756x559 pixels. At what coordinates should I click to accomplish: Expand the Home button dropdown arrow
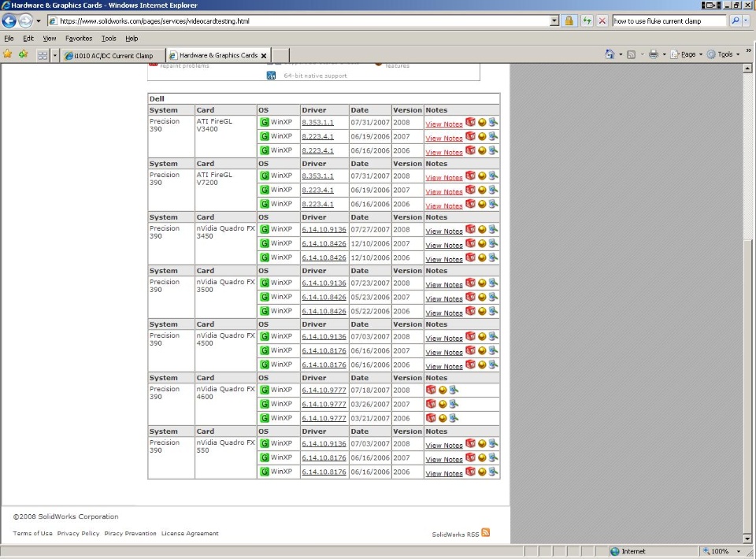[621, 54]
